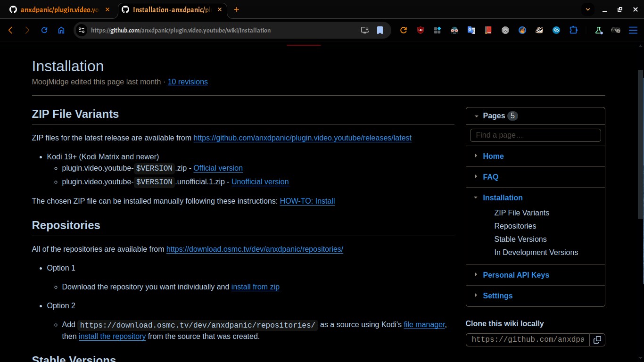Image resolution: width=644 pixels, height=362 pixels.
Task: Follow the install from zip link
Action: pyautogui.click(x=255, y=287)
